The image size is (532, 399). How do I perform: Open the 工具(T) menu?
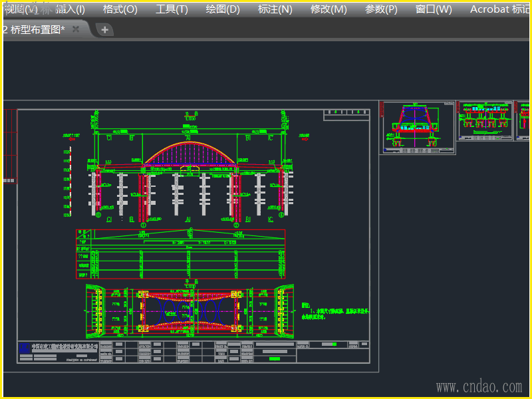(172, 9)
